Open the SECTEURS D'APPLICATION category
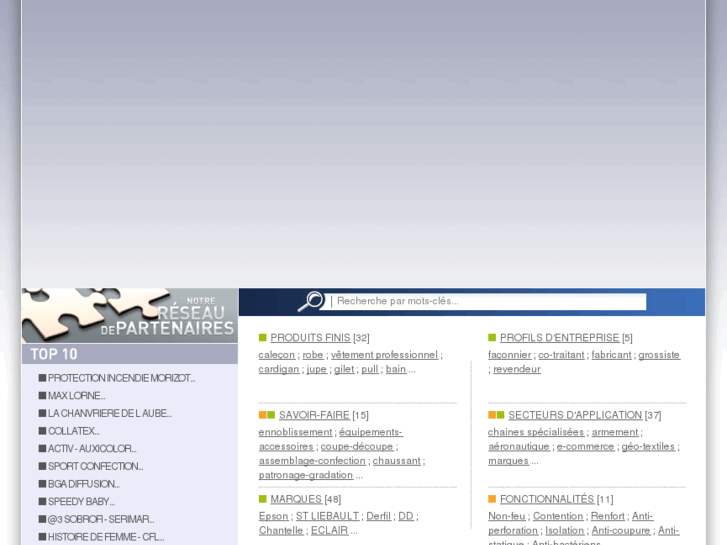Image resolution: width=727 pixels, height=545 pixels. tap(575, 415)
